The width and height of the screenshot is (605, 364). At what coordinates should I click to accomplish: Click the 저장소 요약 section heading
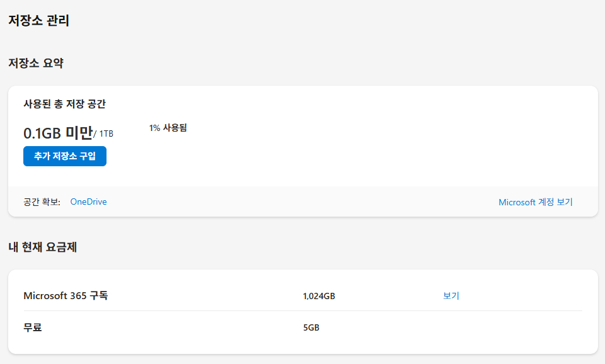coord(36,63)
